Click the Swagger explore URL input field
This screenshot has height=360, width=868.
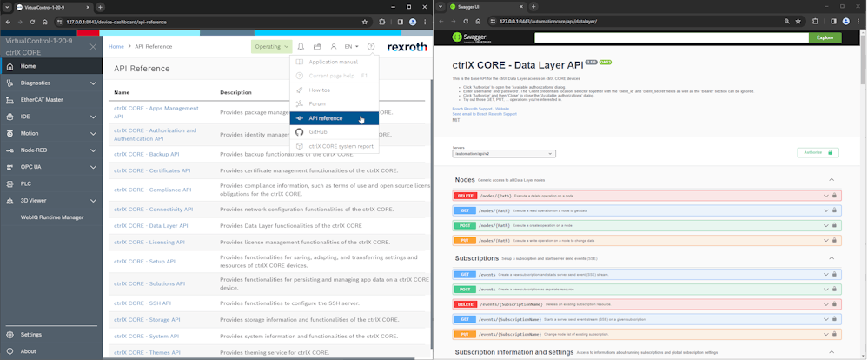click(672, 37)
